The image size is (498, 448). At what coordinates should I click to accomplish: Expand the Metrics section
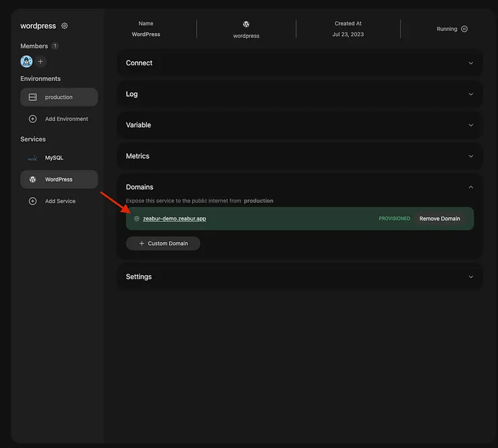[470, 156]
